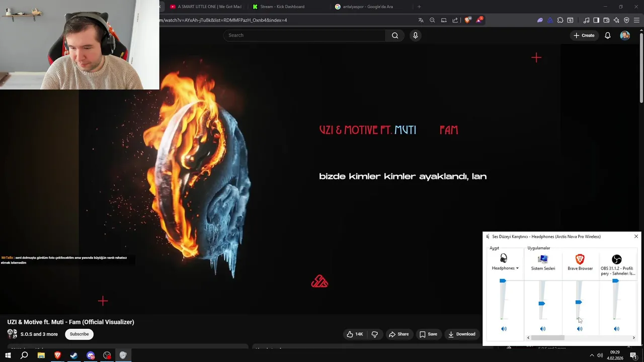This screenshot has width=644, height=362.
Task: Open the Create menu on YouTube
Action: click(584, 35)
